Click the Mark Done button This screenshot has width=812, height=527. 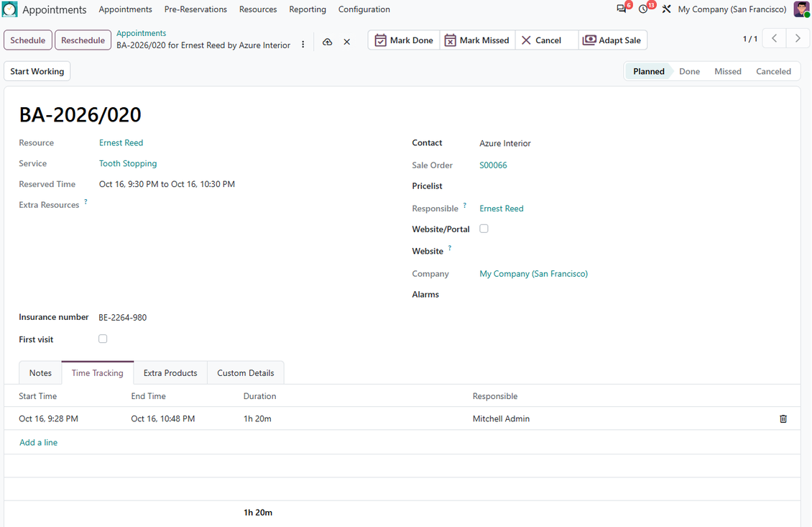(x=404, y=40)
